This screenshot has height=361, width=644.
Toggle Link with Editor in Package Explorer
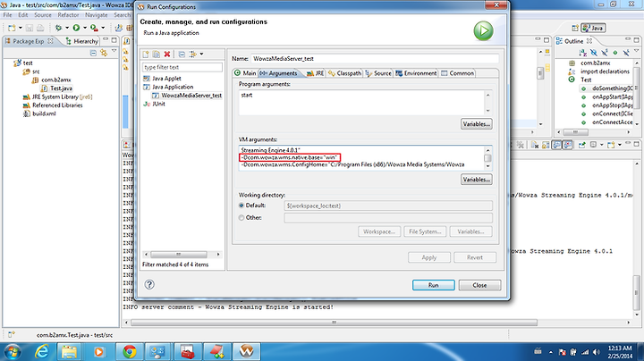tap(104, 53)
